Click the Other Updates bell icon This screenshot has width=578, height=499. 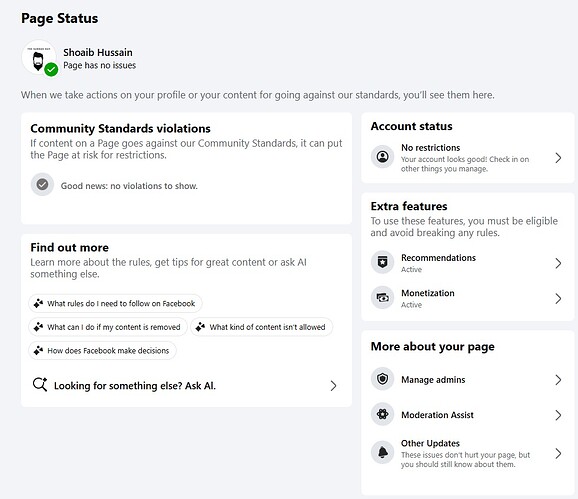pyautogui.click(x=382, y=452)
